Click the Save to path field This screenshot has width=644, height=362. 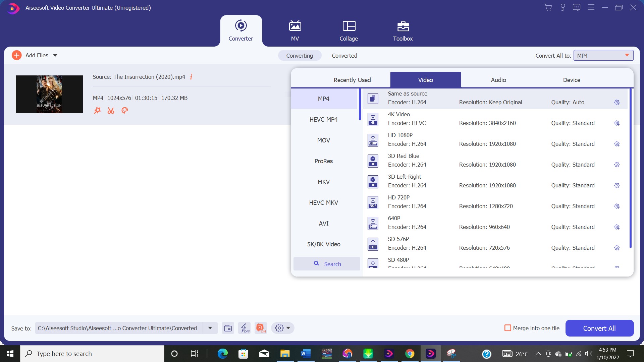[x=119, y=328]
